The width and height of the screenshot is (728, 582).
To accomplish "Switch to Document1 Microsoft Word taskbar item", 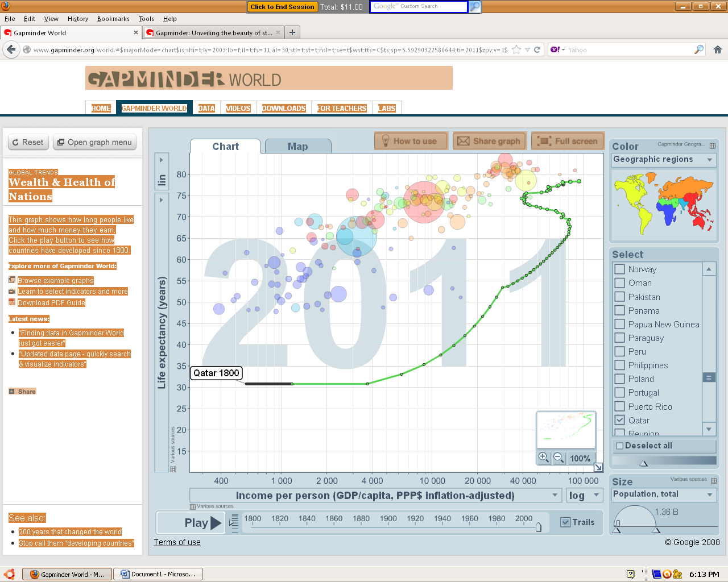I will [x=158, y=574].
